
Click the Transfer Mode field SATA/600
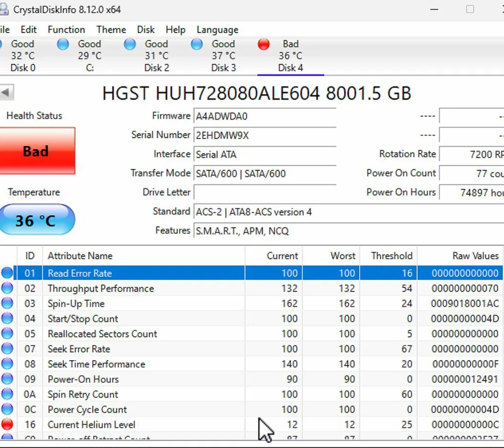click(264, 174)
